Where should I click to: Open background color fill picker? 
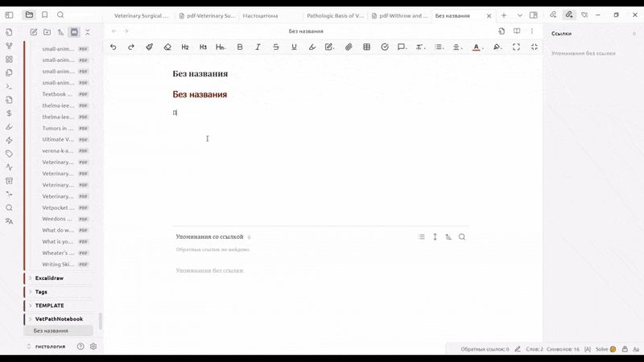click(x=497, y=47)
